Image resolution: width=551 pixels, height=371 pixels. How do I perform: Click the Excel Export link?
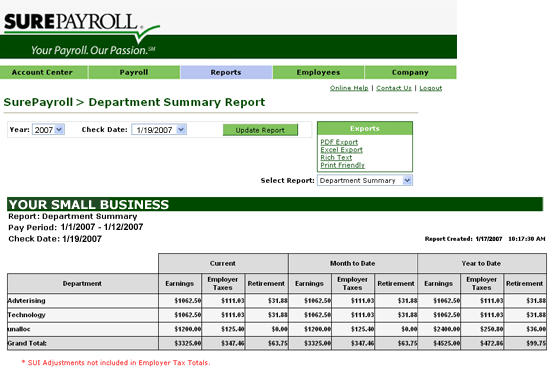[x=342, y=150]
